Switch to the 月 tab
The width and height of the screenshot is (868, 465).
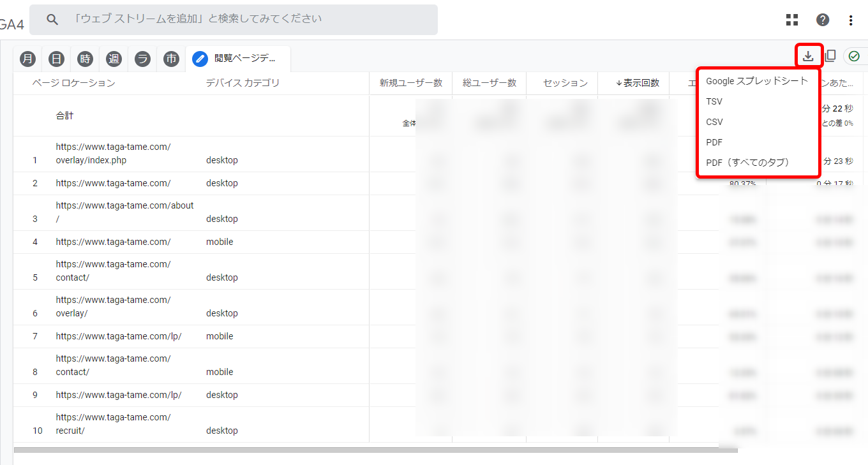coord(27,59)
